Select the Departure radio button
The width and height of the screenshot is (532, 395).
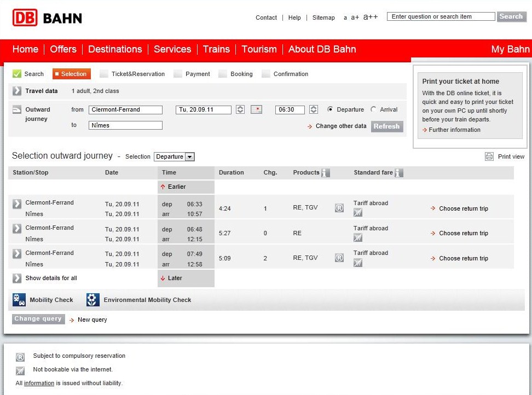point(330,109)
